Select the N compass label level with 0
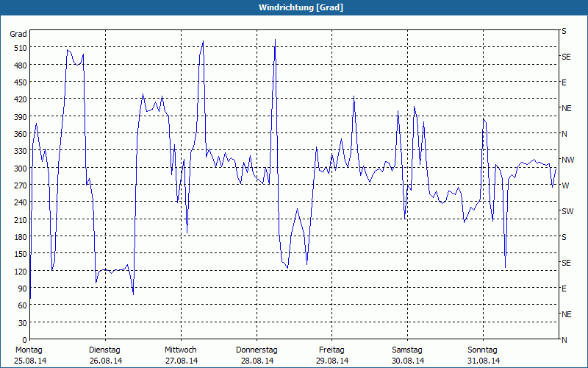The width and height of the screenshot is (588, 368). pyautogui.click(x=564, y=340)
